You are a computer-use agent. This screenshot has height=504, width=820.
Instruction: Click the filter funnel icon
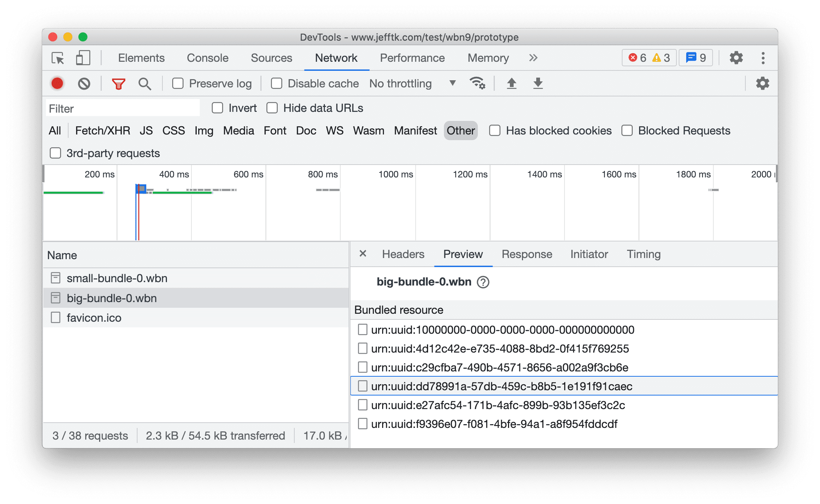click(x=117, y=84)
